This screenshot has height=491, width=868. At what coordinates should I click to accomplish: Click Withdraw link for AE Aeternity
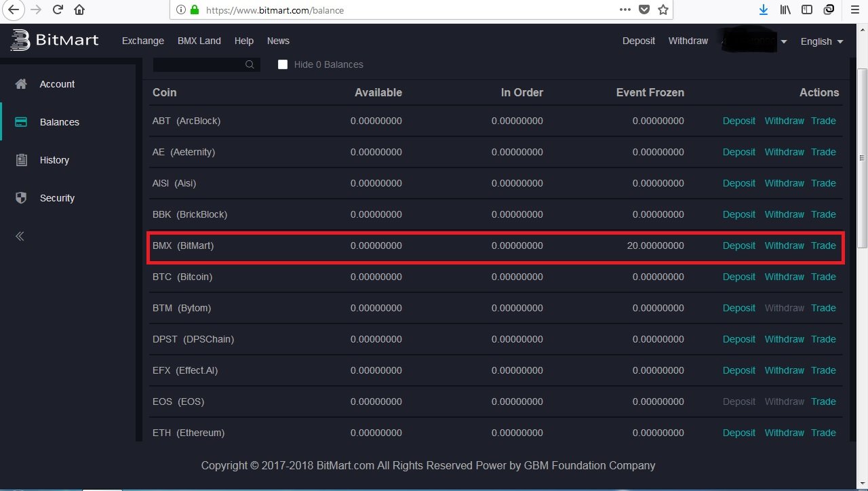tap(785, 152)
